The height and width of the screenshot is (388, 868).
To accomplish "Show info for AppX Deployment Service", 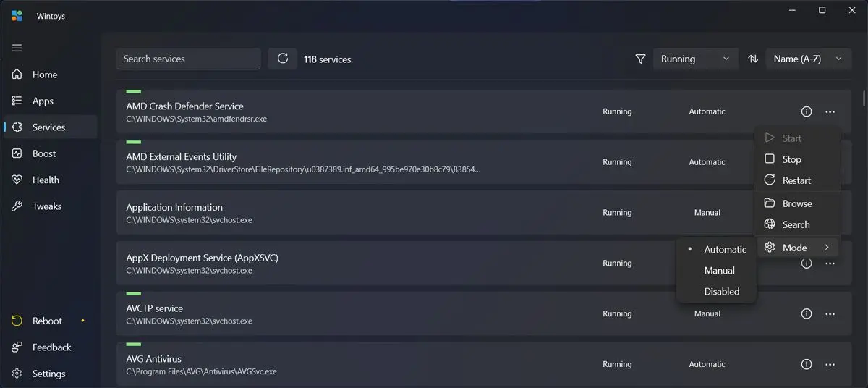I will (x=807, y=263).
